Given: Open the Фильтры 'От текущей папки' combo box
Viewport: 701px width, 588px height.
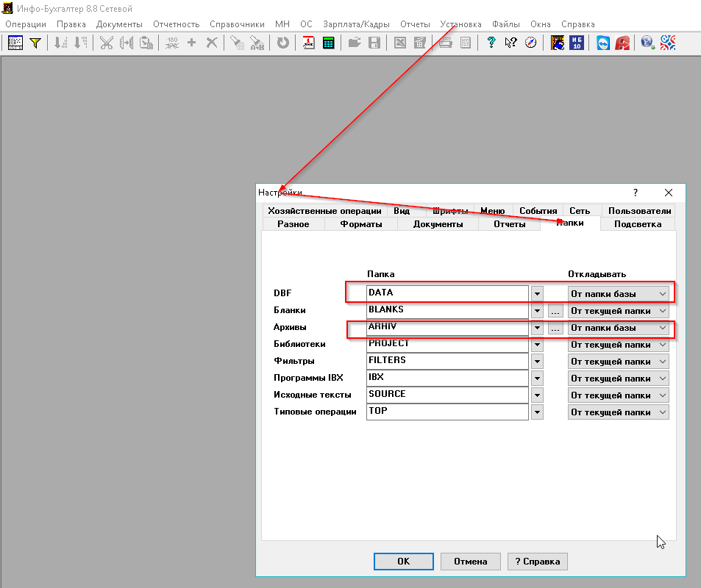Looking at the screenshot, I should click(619, 362).
